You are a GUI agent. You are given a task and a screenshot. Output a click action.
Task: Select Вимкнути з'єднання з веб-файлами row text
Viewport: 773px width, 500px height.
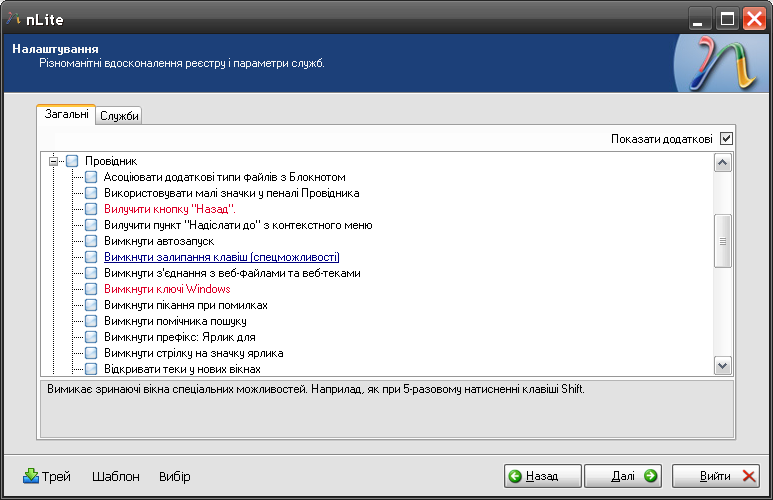[232, 273]
